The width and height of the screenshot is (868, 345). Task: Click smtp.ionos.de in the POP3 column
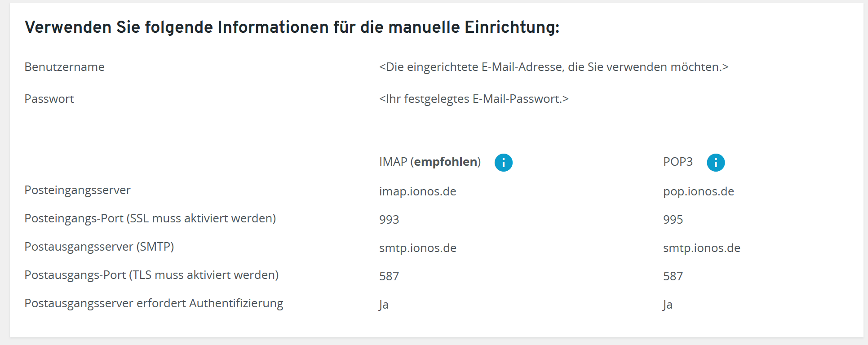pyautogui.click(x=702, y=248)
